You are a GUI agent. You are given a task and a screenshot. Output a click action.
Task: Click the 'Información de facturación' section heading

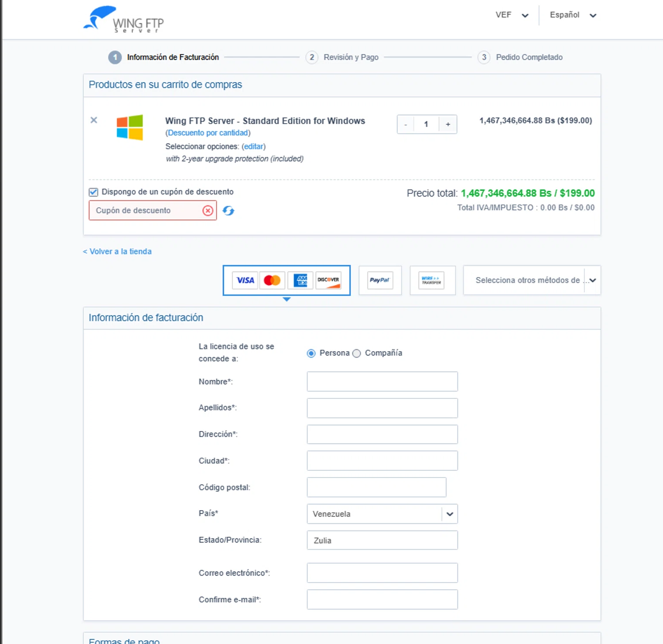click(x=146, y=318)
